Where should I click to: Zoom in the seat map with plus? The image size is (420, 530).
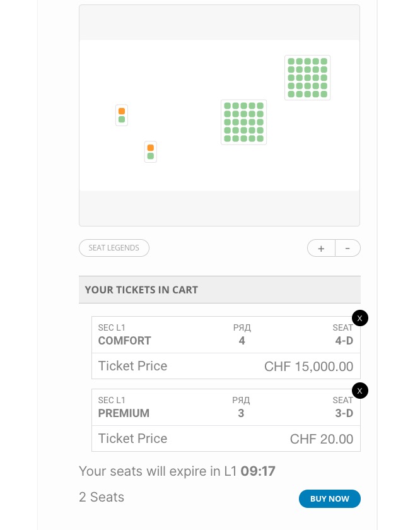coord(321,249)
